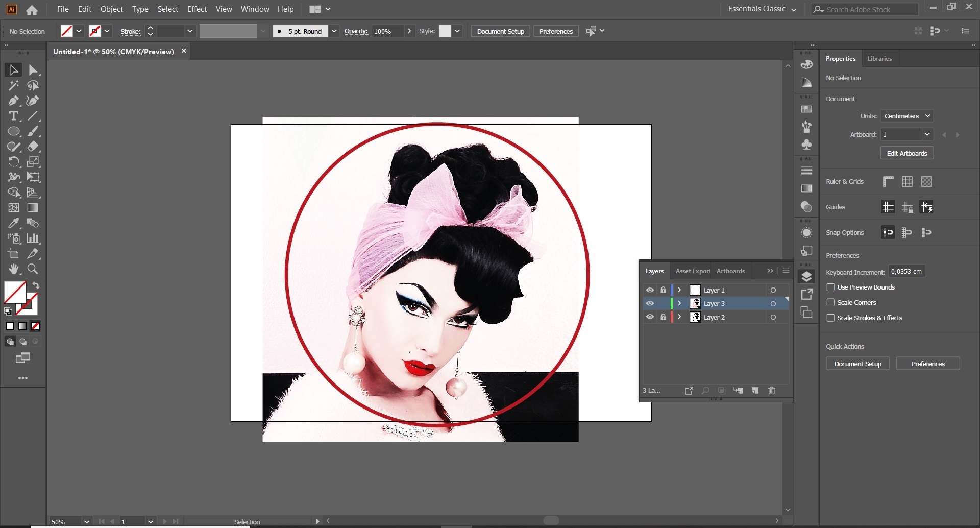The height and width of the screenshot is (528, 980).
Task: Enable Scale Strokes & Effects checkbox
Action: [830, 318]
